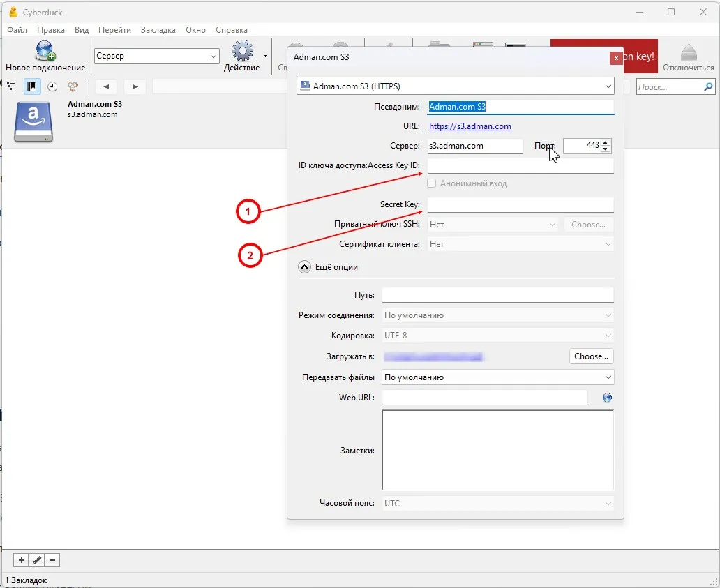Click the Cyberduck duck app icon
Viewport: 720px width, 588px height.
tap(13, 12)
